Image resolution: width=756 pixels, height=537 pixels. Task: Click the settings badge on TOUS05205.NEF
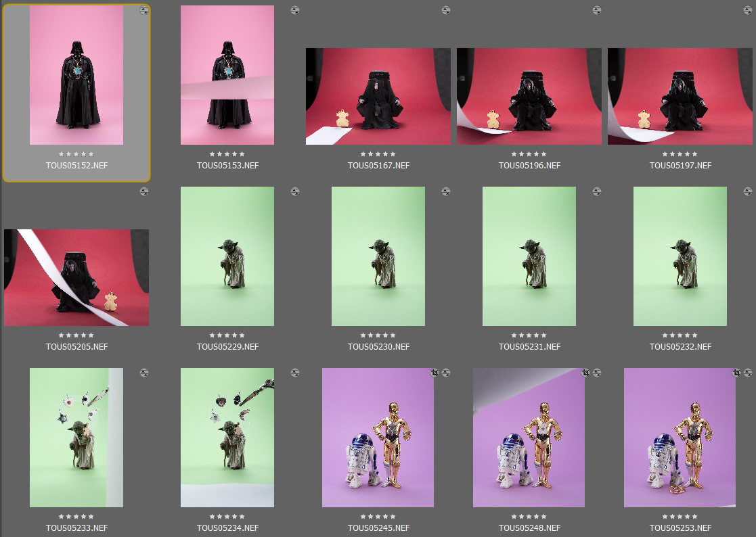(x=144, y=191)
